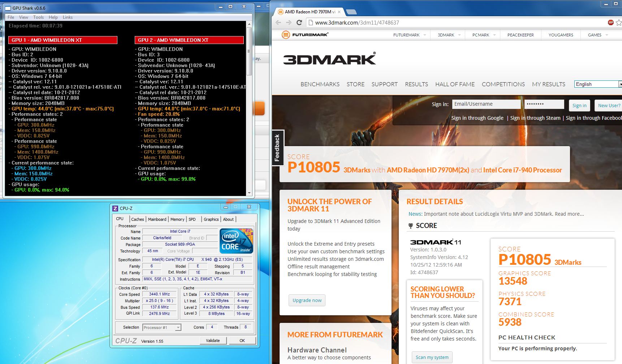Click the Upgrade now button
This screenshot has height=364, width=622.
point(307,300)
